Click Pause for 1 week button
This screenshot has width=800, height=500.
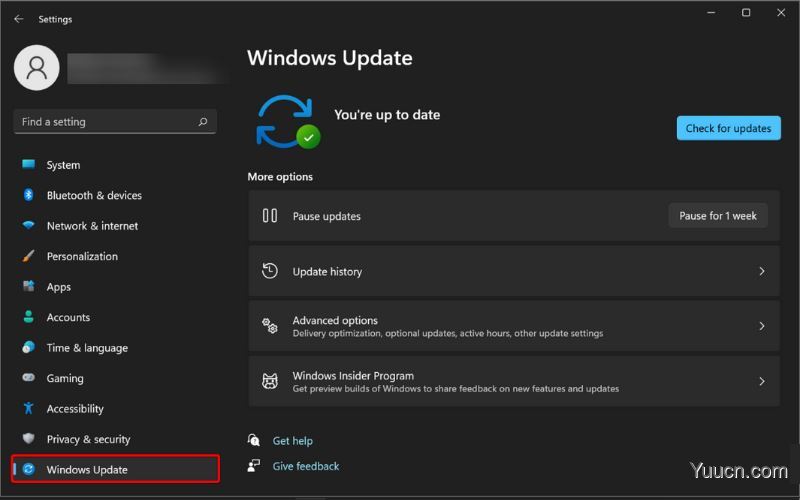718,216
